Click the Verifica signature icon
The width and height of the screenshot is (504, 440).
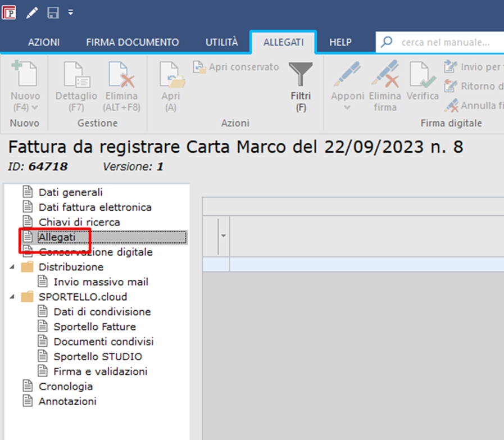pos(423,76)
